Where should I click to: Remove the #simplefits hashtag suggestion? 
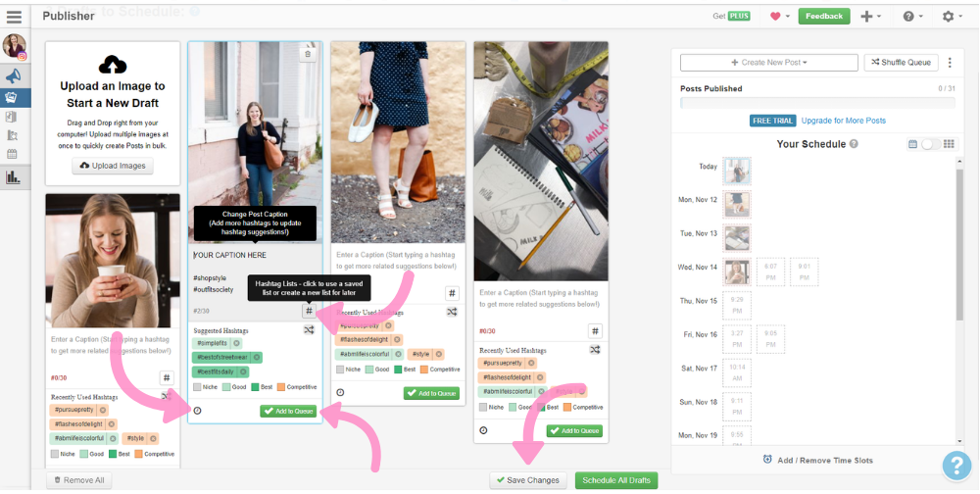click(236, 343)
